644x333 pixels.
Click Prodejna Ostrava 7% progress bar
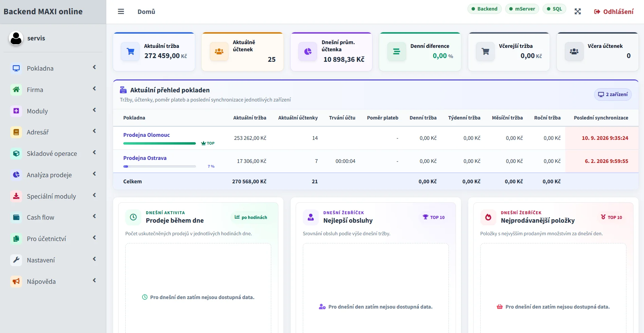[160, 166]
